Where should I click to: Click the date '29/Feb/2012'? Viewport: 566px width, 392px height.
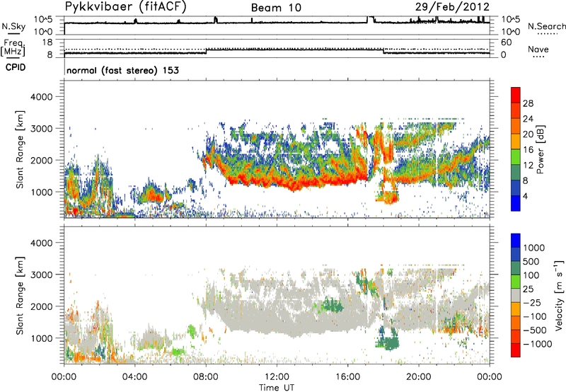click(x=452, y=7)
